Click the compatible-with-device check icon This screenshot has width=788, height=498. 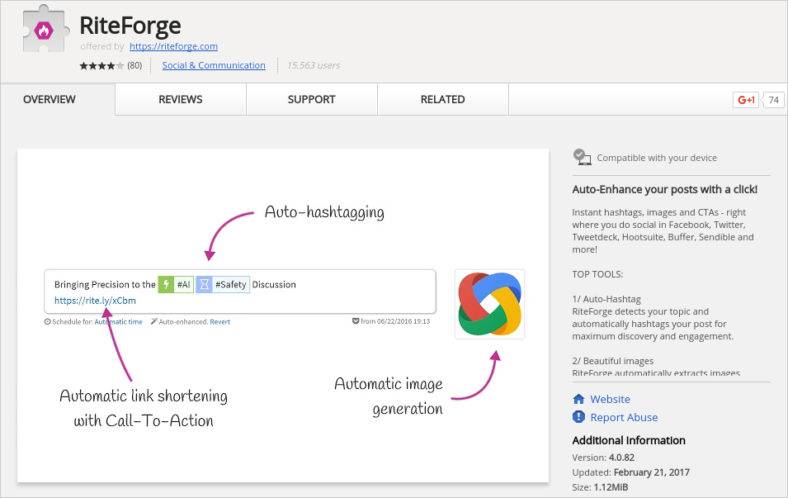click(x=582, y=157)
